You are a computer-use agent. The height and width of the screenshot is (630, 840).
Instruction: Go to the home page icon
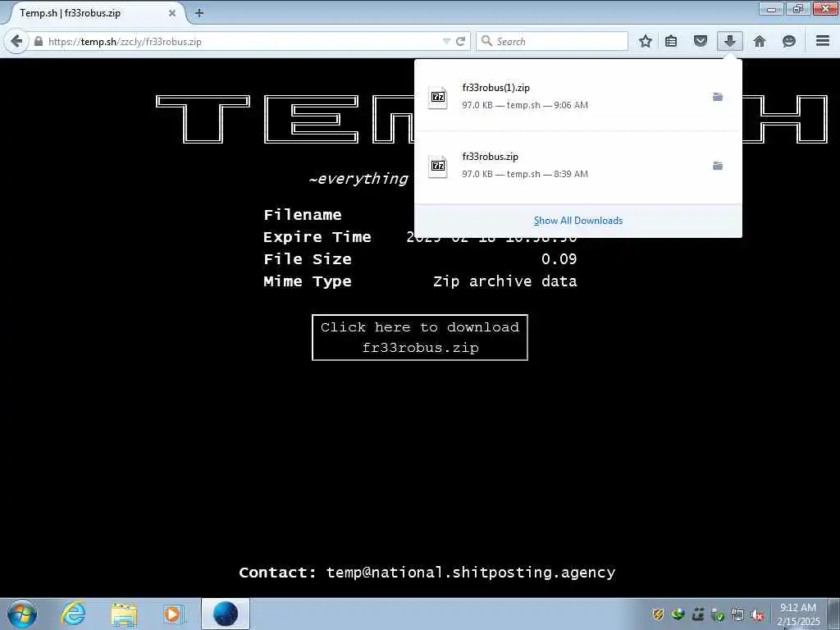point(759,41)
